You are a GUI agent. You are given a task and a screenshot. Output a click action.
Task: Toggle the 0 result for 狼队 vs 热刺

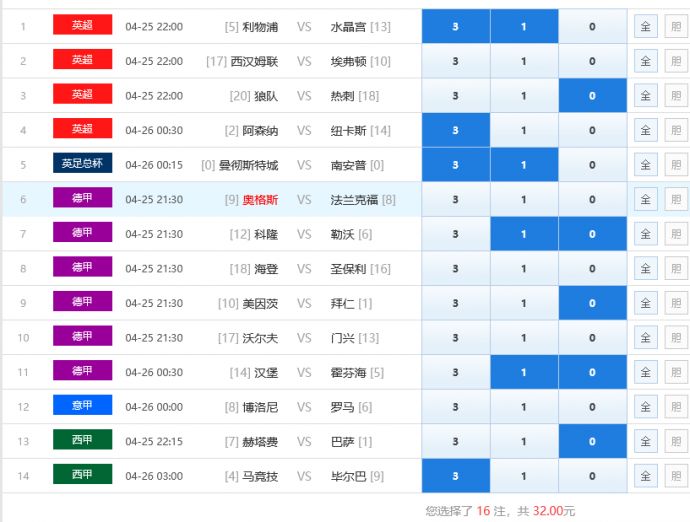click(592, 96)
